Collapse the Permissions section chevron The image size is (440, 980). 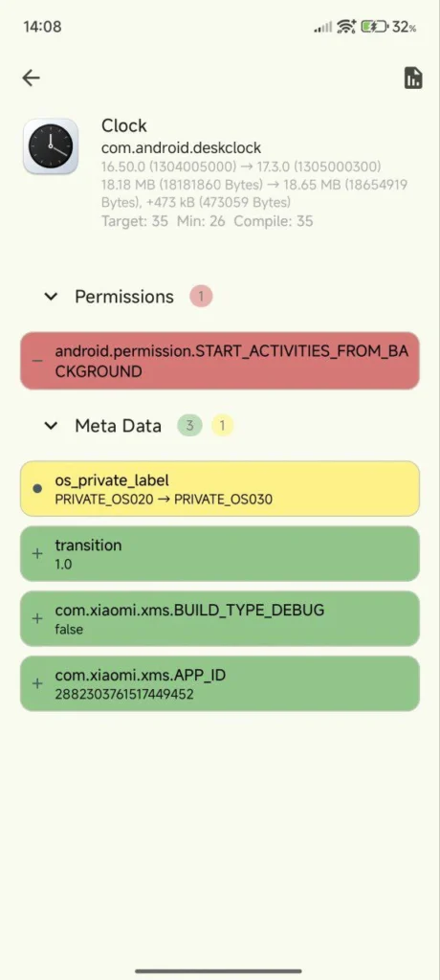51,297
